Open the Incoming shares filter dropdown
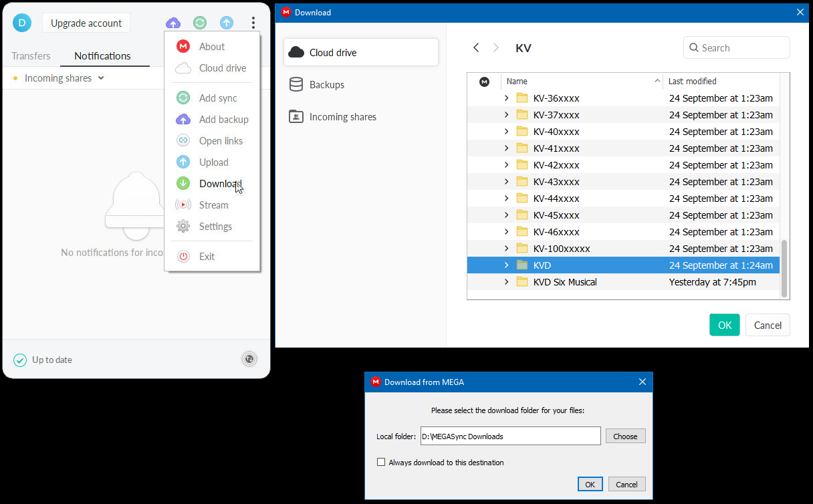The width and height of the screenshot is (813, 504). click(x=64, y=78)
